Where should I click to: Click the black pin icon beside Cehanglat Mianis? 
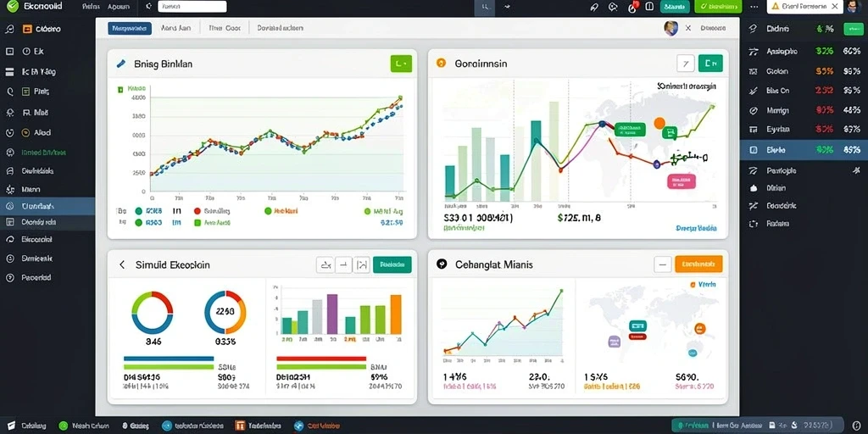pyautogui.click(x=441, y=264)
